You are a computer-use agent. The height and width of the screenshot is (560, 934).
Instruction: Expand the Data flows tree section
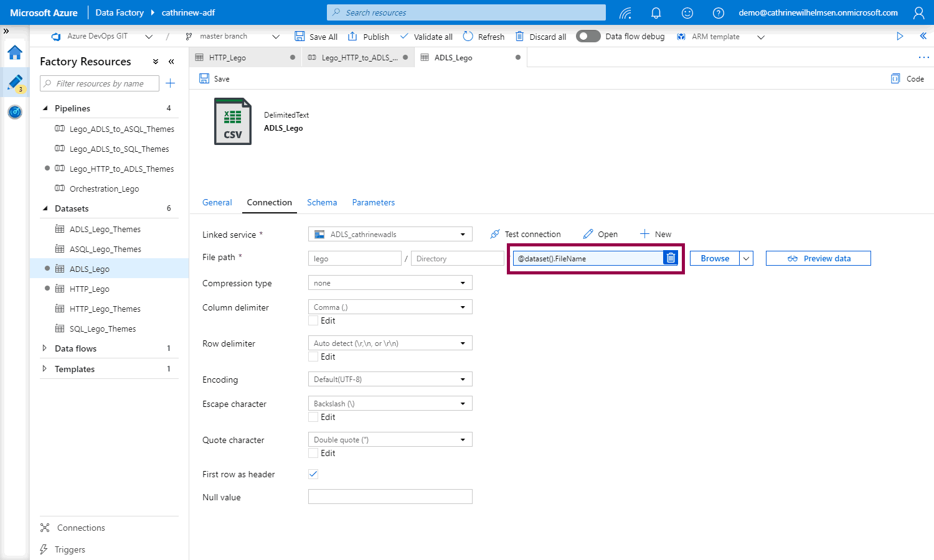[44, 348]
